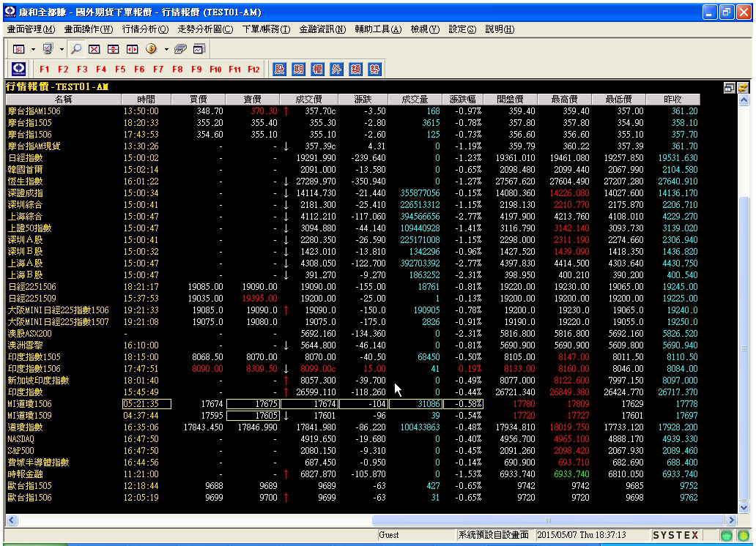This screenshot has width=756, height=546.
Task: Open the 說明(H) menu
Action: [x=500, y=29]
